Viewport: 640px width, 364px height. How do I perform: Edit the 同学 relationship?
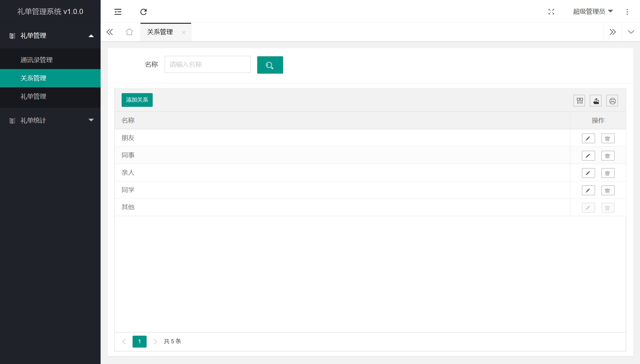(x=588, y=191)
